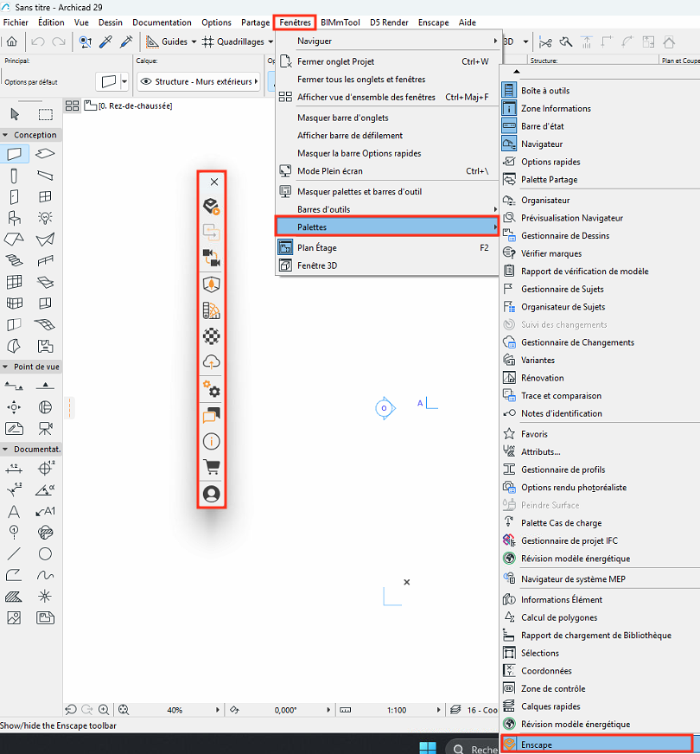Select the Line tool icon
The width and height of the screenshot is (700, 754).
pos(14,554)
